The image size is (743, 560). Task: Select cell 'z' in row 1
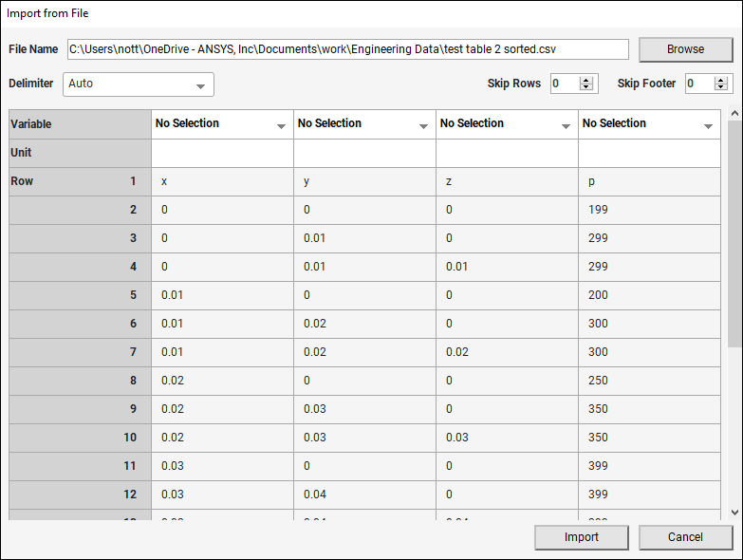507,181
